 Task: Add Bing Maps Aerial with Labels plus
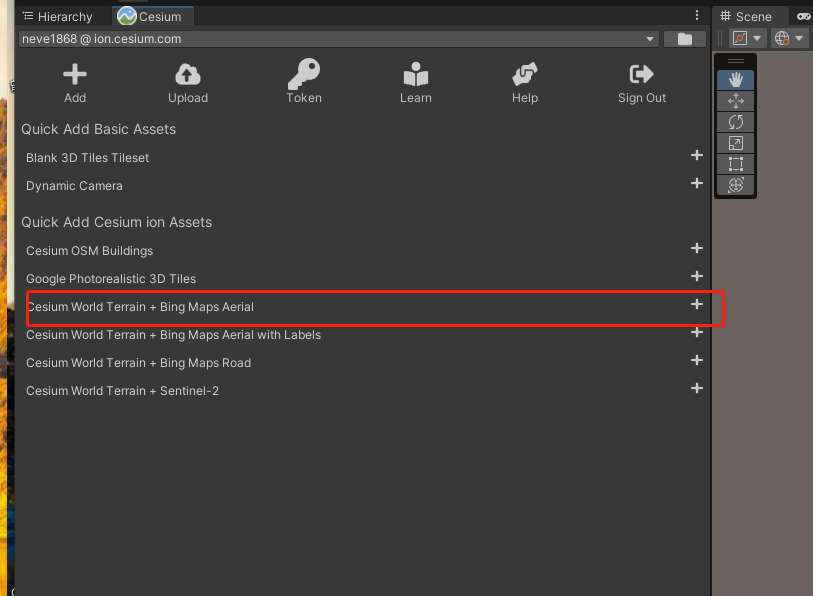coord(697,332)
